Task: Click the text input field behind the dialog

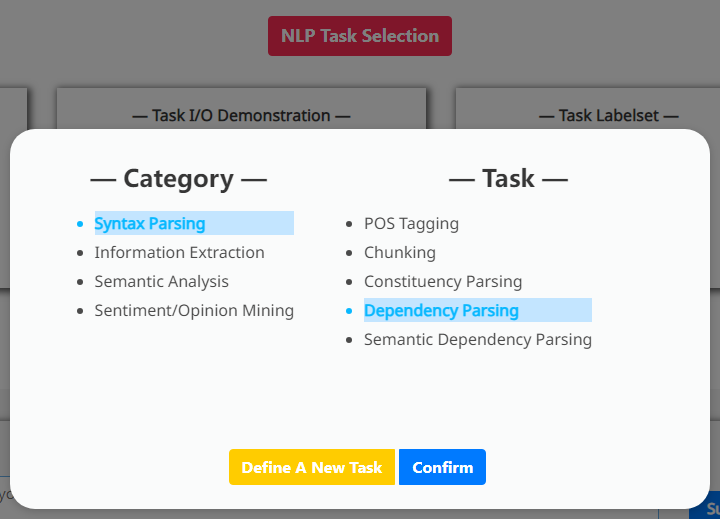Action: click(x=5, y=495)
